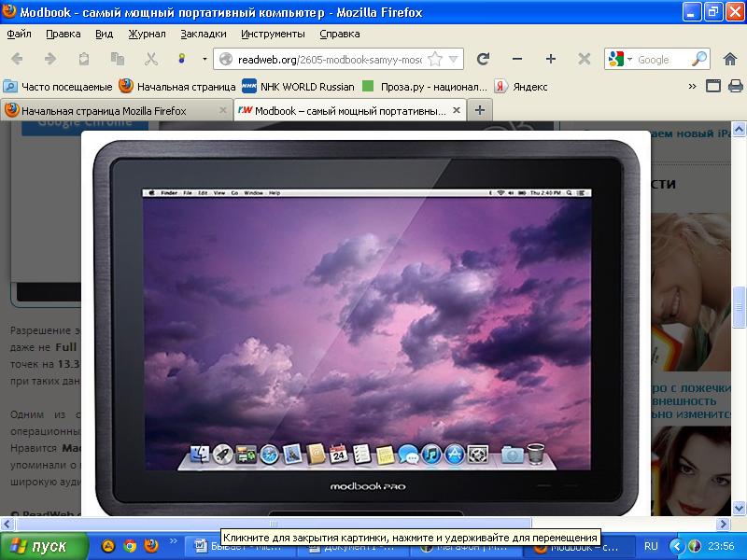
Task: Open the Справка menu
Action: tap(339, 34)
